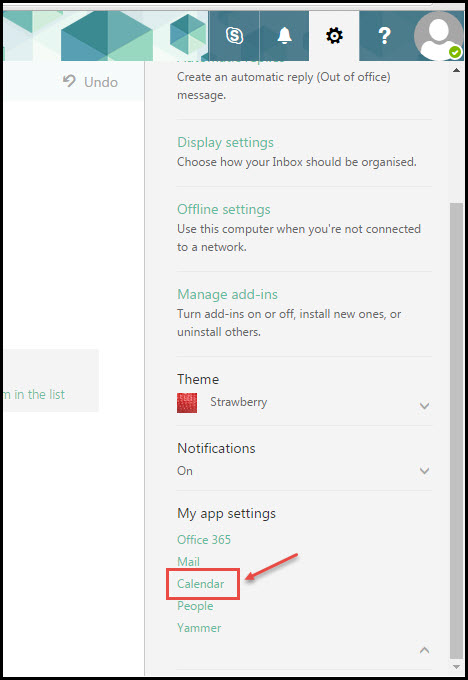Image resolution: width=468 pixels, height=680 pixels.
Task: Open Mail app settings
Action: 188,562
